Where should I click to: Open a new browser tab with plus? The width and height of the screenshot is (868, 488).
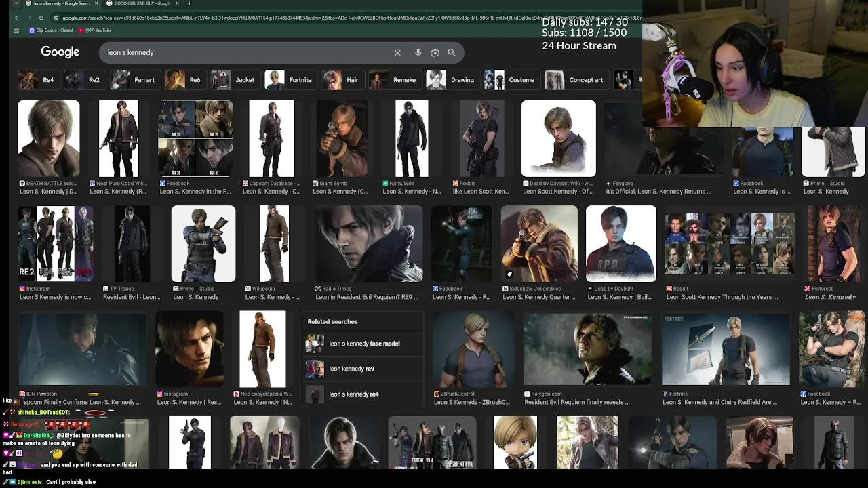pyautogui.click(x=189, y=3)
